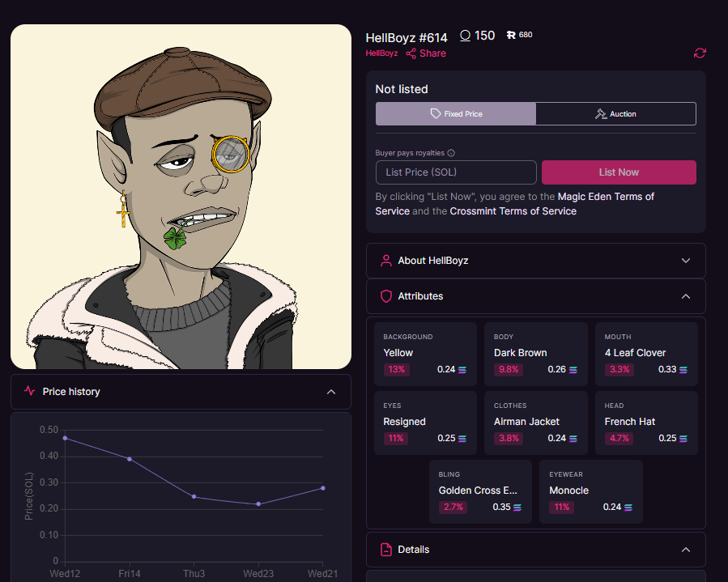Click the SOL icon in Dark Brown card
The height and width of the screenshot is (582, 728).
(573, 370)
